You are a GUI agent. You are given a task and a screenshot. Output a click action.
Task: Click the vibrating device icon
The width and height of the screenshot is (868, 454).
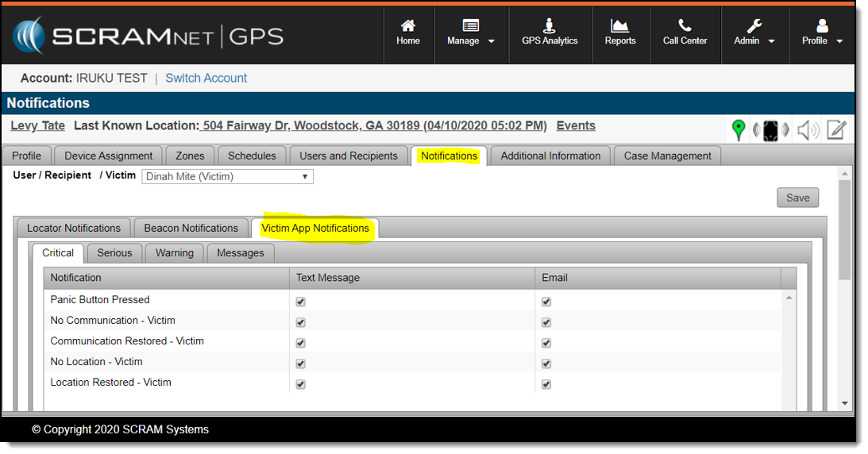point(770,130)
